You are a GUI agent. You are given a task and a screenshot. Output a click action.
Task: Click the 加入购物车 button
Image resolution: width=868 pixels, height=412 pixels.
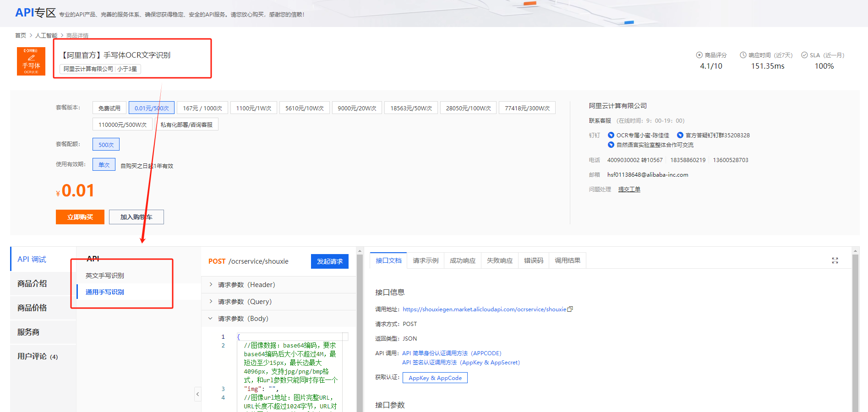pyautogui.click(x=136, y=217)
